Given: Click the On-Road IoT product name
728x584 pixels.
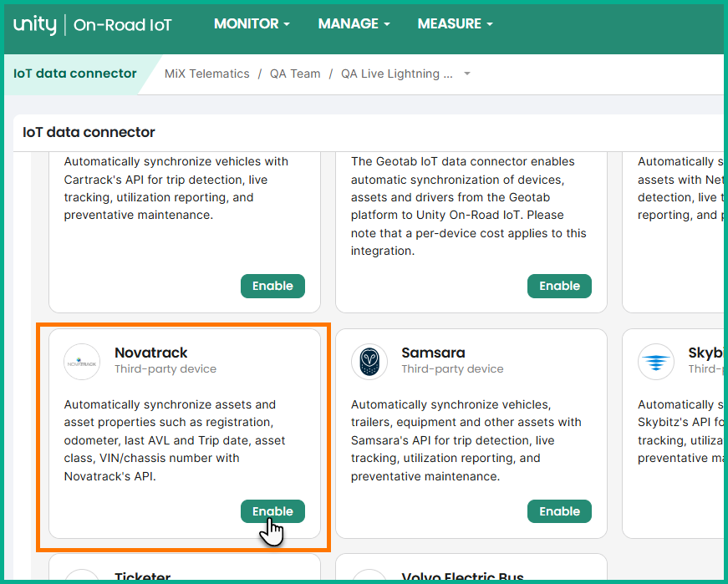Looking at the screenshot, I should point(123,25).
